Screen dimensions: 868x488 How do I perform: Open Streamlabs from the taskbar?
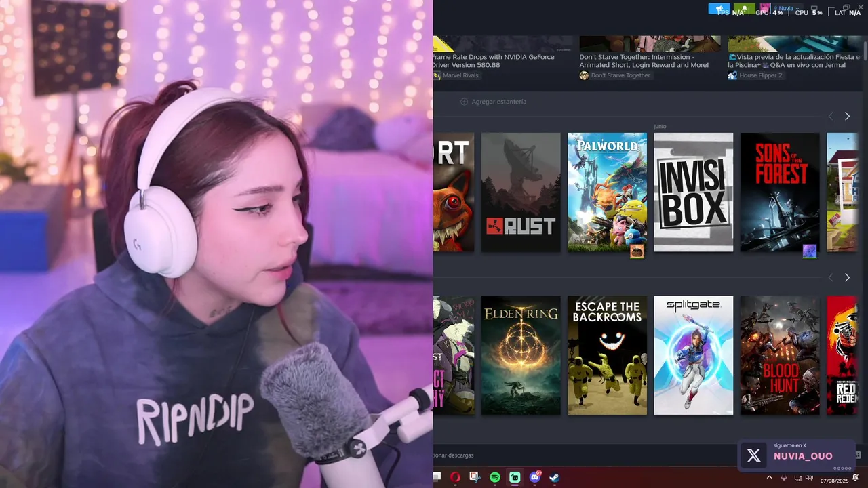515,477
